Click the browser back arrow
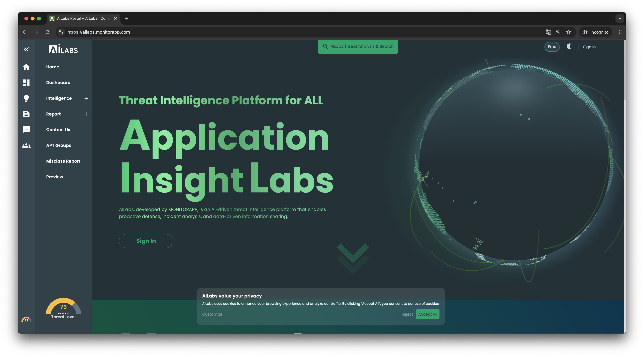Image resolution: width=644 pixels, height=357 pixels. [x=25, y=32]
